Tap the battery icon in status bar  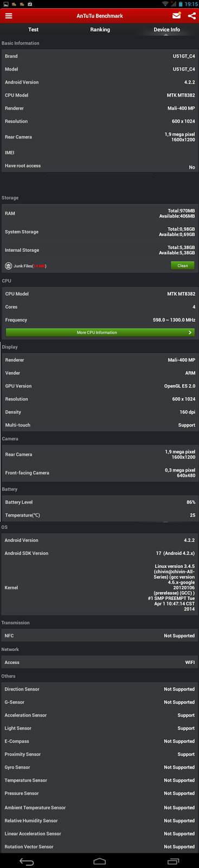pos(181,4)
